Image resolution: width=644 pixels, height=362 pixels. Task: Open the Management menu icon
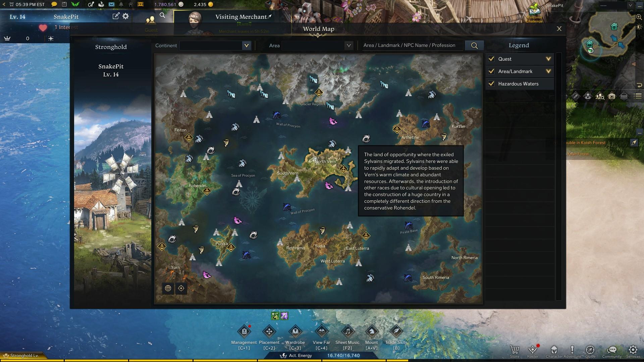pos(244,331)
